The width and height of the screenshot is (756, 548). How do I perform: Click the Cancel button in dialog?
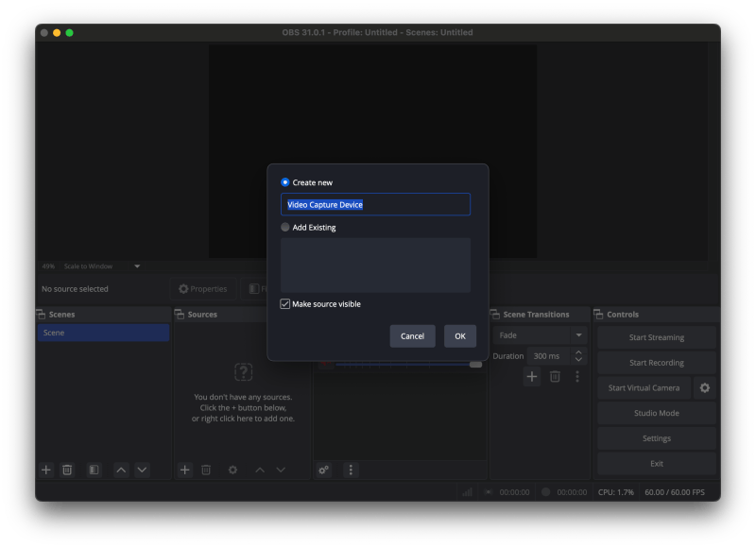pos(412,336)
